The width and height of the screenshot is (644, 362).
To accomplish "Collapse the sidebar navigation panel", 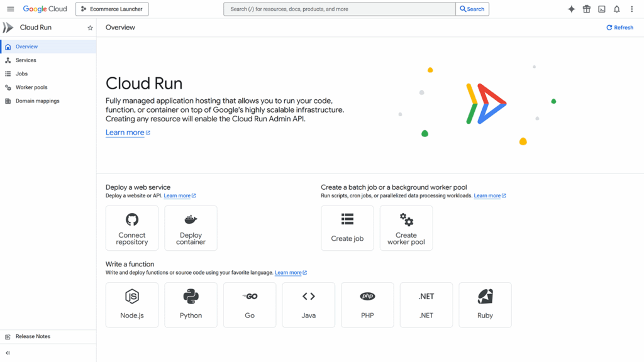I will point(8,353).
